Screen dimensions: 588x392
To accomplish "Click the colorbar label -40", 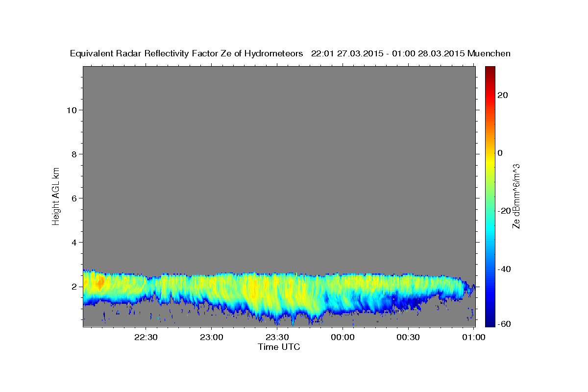I will tap(504, 269).
